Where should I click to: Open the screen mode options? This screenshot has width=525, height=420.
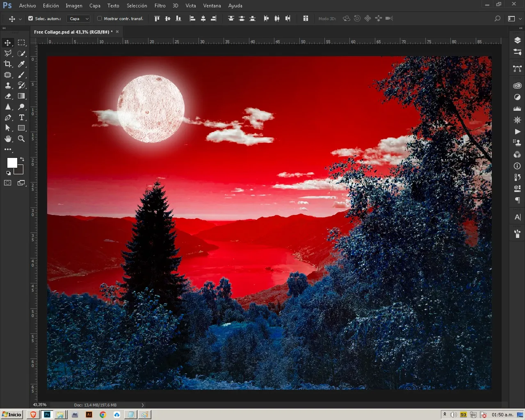[21, 183]
